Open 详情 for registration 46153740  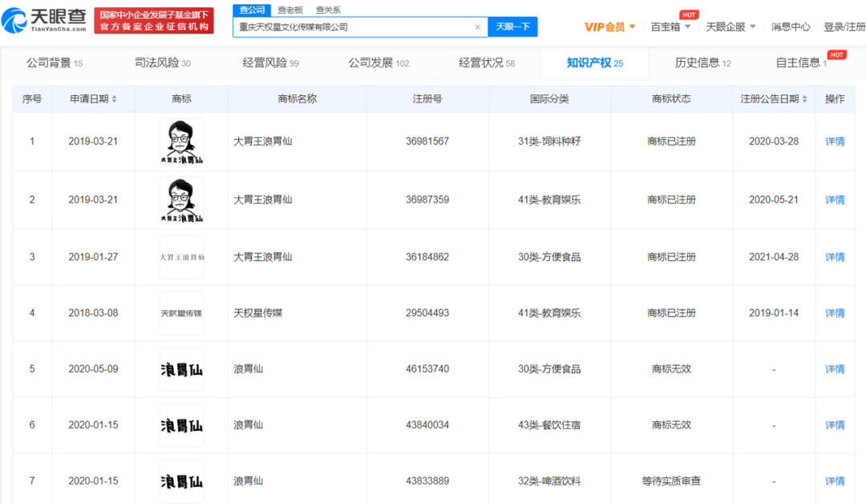[x=835, y=369]
